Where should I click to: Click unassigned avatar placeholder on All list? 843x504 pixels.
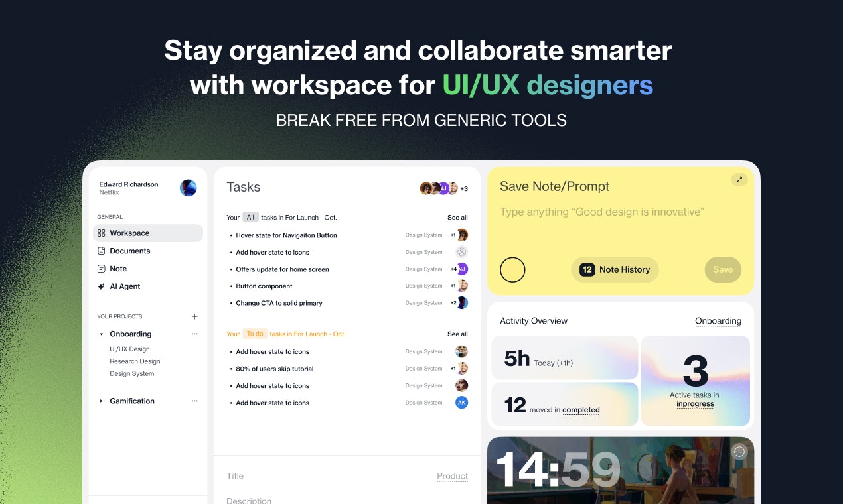click(x=462, y=252)
